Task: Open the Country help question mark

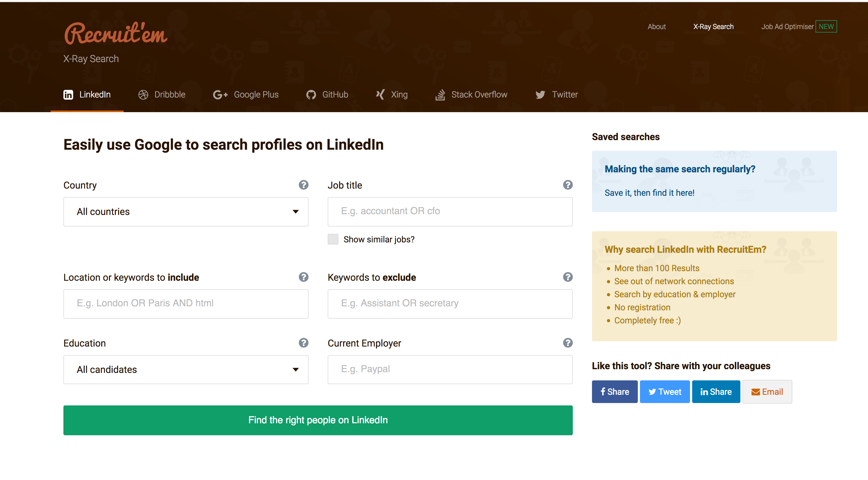Action: [x=303, y=185]
